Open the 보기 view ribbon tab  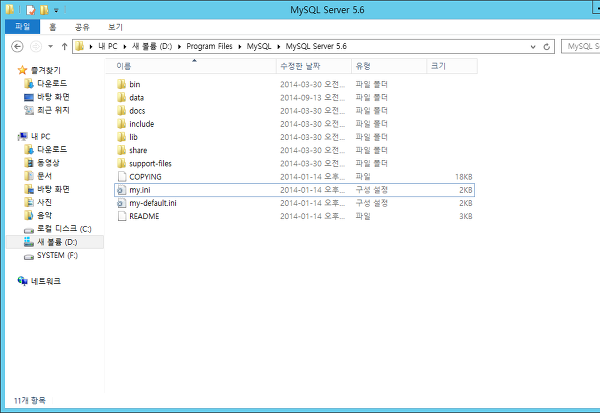[x=115, y=27]
